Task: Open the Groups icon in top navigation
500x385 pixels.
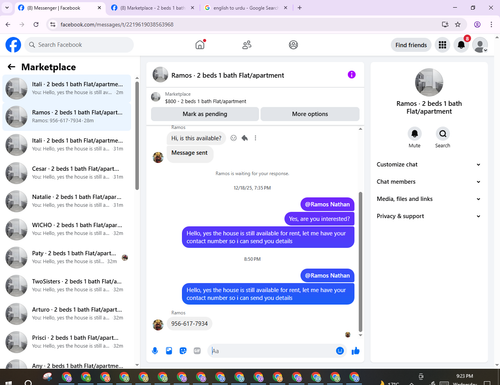Action: 293,45
